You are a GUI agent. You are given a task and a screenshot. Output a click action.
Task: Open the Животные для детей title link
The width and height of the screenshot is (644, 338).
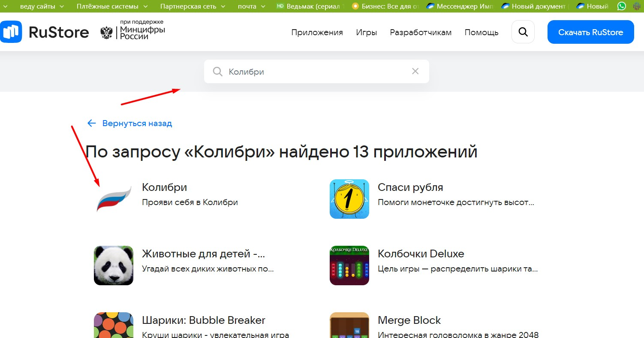pyautogui.click(x=203, y=254)
